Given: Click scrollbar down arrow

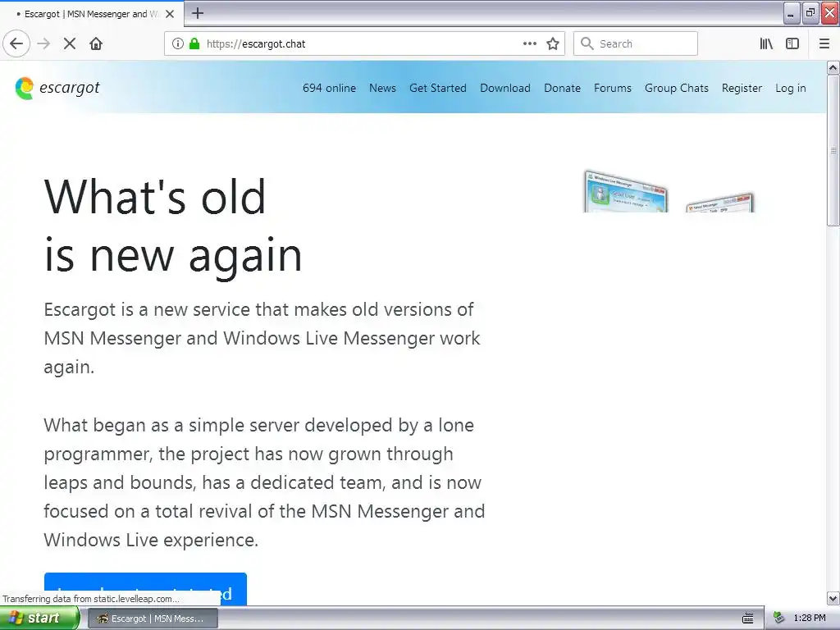Looking at the screenshot, I should coord(833,598).
